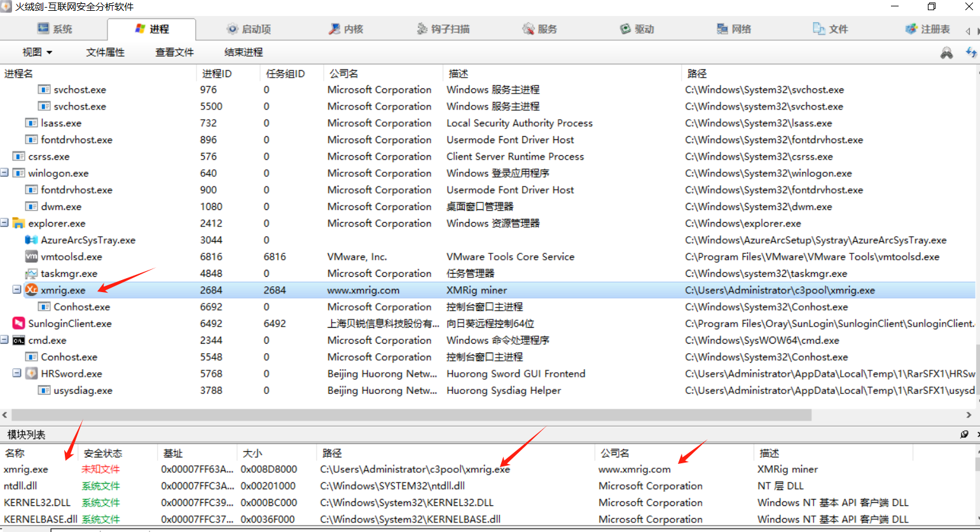Click the vmtoolsd.exe VMware icon

coord(31,256)
